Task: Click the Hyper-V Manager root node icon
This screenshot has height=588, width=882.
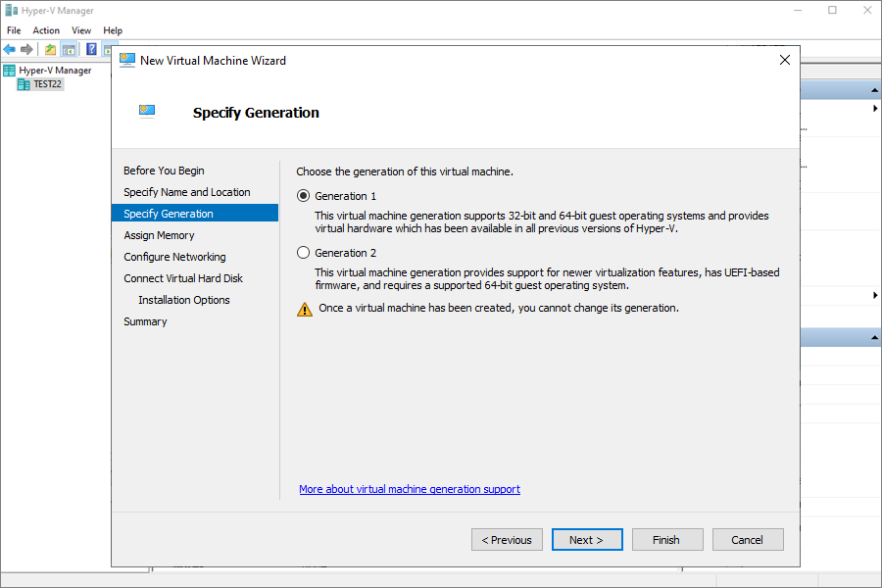Action: [x=9, y=71]
